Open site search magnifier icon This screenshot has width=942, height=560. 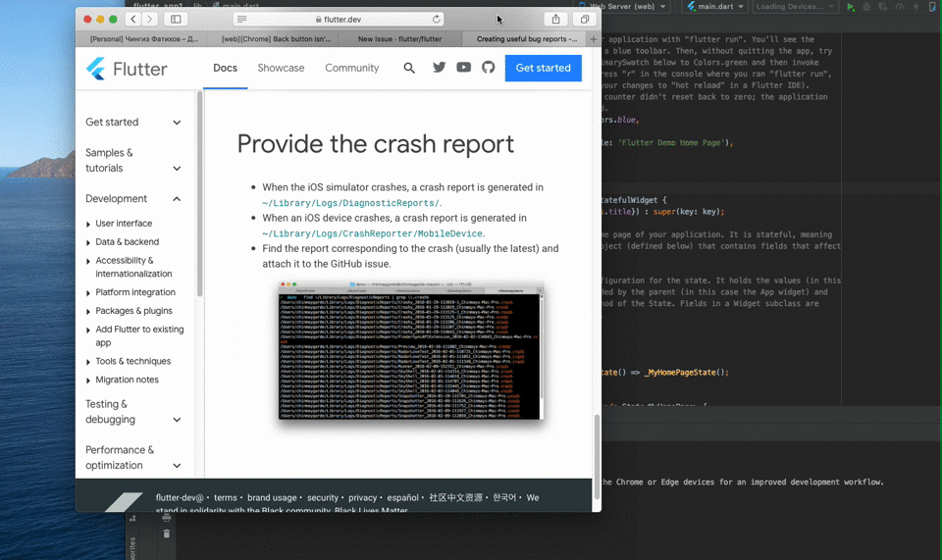pos(409,68)
